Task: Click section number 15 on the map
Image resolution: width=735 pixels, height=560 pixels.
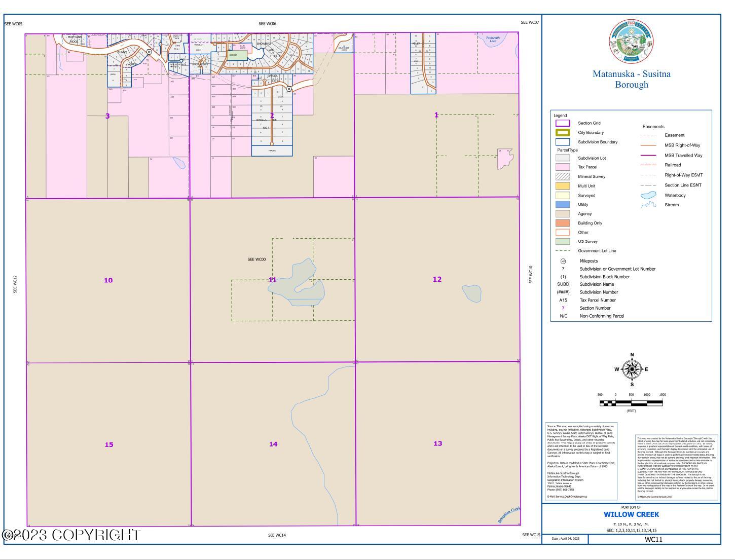Action: (109, 445)
